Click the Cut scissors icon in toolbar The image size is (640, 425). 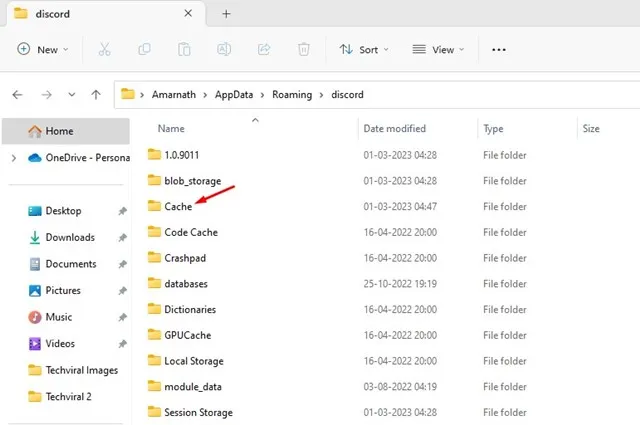105,49
